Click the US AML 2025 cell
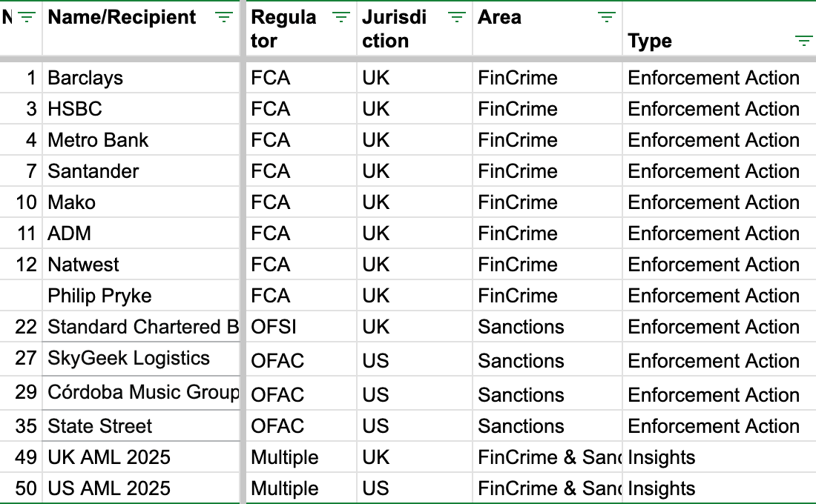 click(x=140, y=488)
